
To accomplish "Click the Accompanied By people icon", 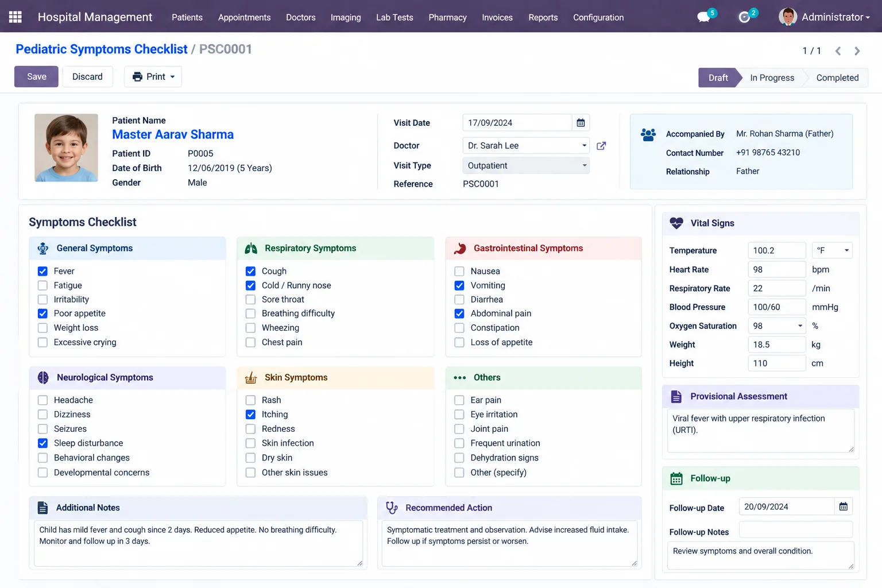I will click(x=648, y=134).
